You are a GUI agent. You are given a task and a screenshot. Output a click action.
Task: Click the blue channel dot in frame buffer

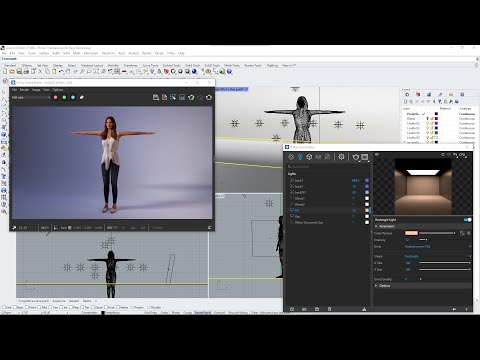point(73,97)
